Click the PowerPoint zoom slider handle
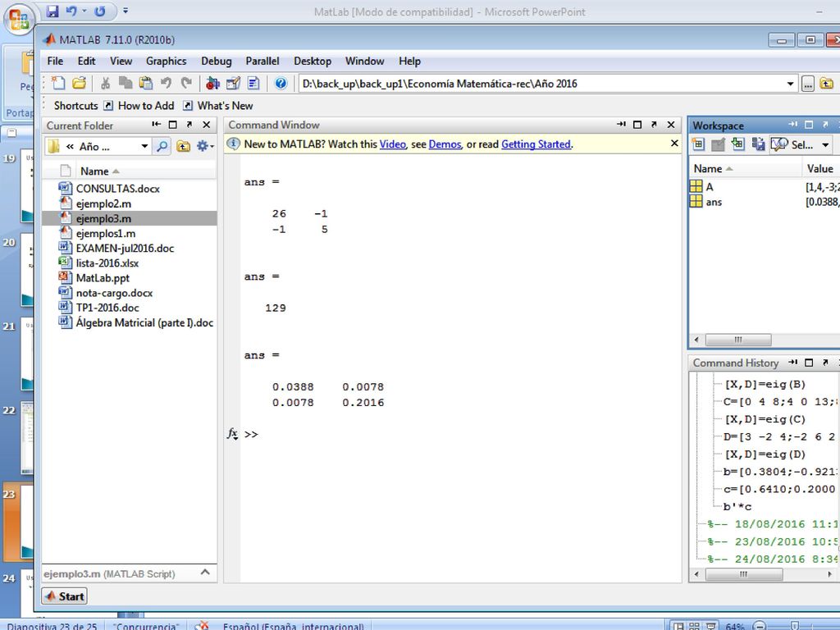Viewport: 840px width, 630px height. [x=795, y=626]
